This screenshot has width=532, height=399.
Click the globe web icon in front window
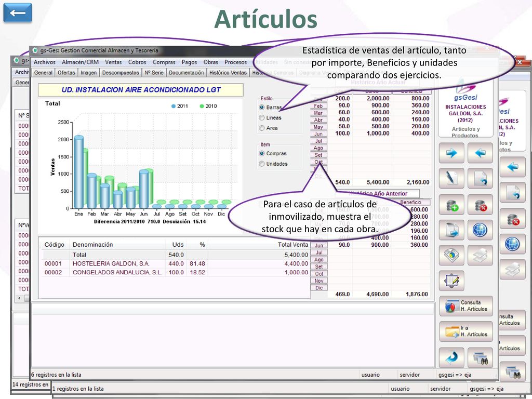click(x=480, y=230)
